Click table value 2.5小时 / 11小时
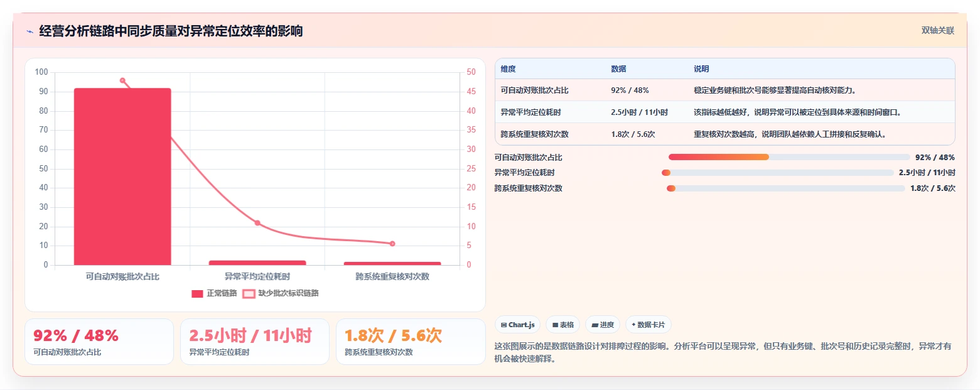The image size is (980, 390). [x=640, y=112]
